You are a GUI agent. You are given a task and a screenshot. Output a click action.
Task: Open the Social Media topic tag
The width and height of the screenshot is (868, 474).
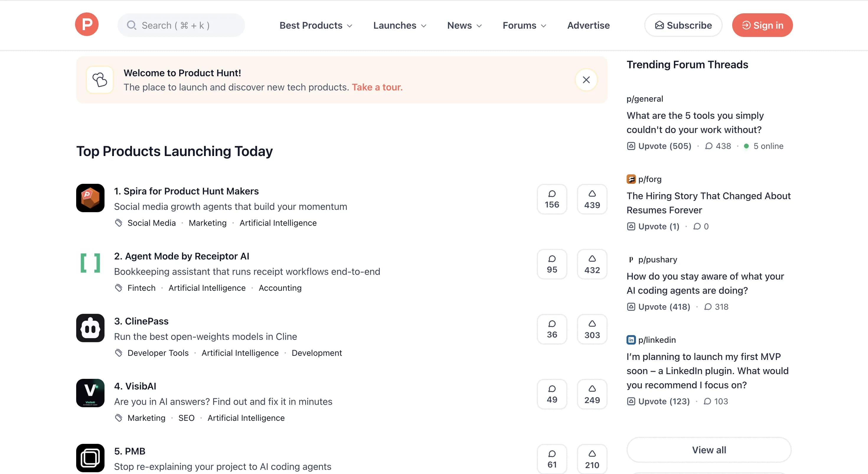[x=152, y=223]
